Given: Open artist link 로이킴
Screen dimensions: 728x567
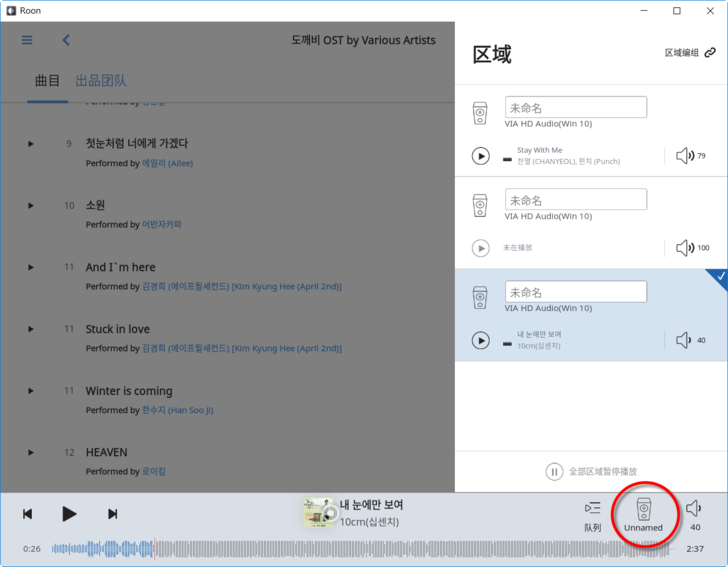Looking at the screenshot, I should (154, 471).
